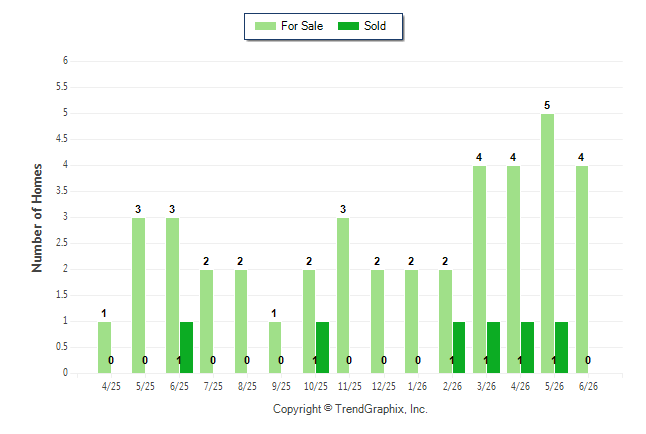The height and width of the screenshot is (434, 646).
Task: Click the 2/26 Sold dark green bar
Action: point(459,347)
